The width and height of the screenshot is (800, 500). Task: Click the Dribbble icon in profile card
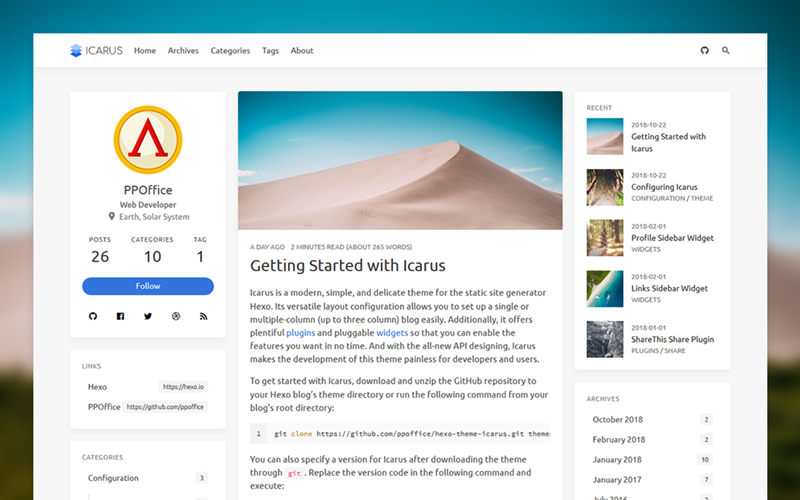pos(176,316)
